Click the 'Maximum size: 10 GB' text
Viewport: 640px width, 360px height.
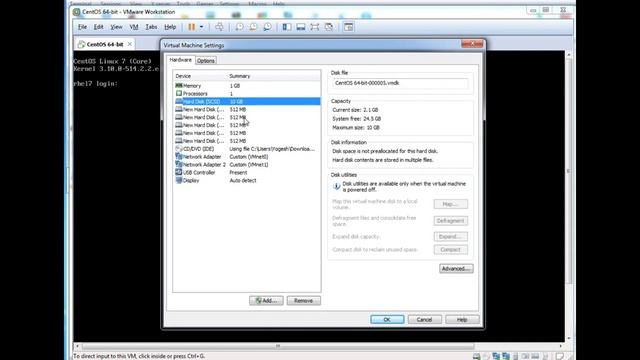tap(356, 128)
